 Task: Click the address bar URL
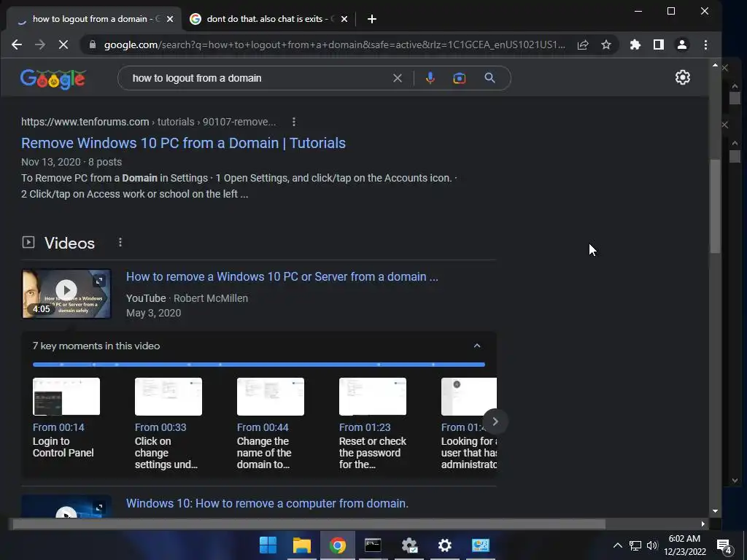tap(334, 44)
